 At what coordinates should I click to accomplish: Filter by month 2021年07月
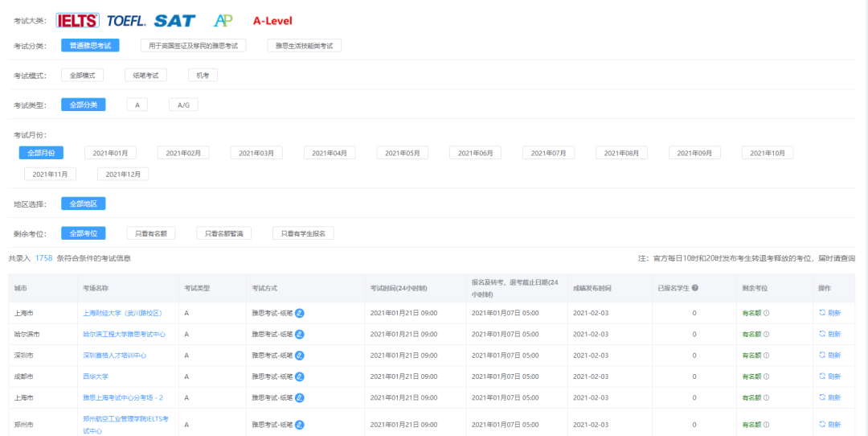pos(548,153)
